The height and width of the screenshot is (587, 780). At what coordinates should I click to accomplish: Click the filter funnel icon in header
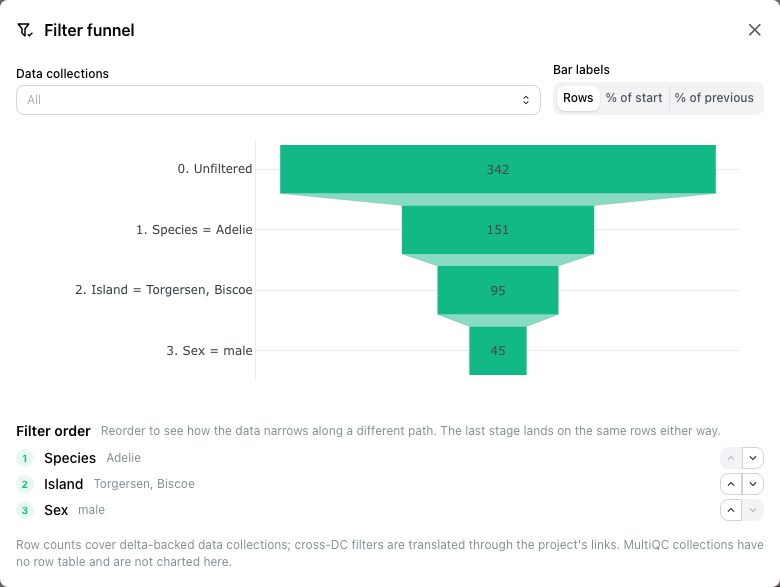(24, 30)
